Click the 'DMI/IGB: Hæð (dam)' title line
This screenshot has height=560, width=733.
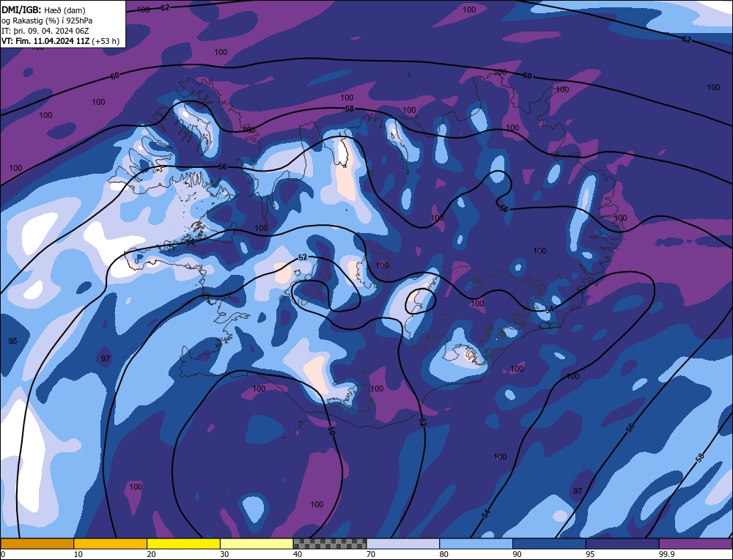43,10
